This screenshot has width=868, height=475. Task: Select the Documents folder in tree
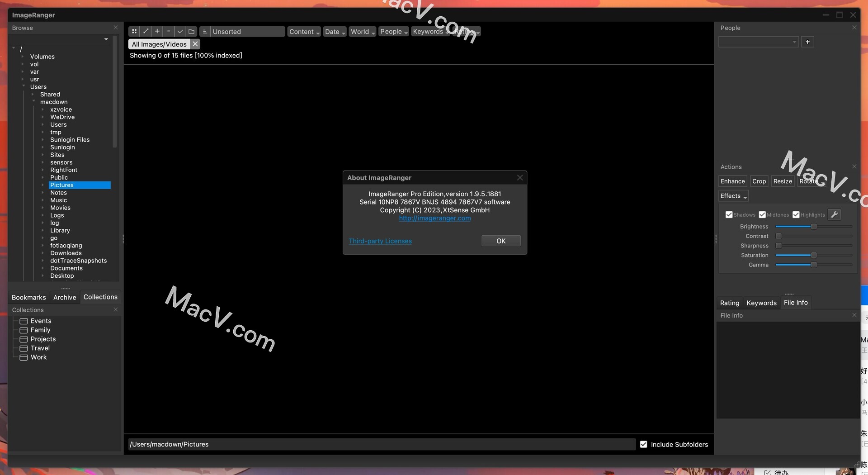tap(66, 268)
